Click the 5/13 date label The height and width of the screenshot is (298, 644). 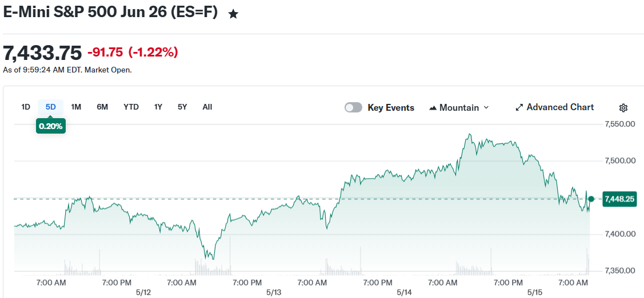(x=274, y=293)
